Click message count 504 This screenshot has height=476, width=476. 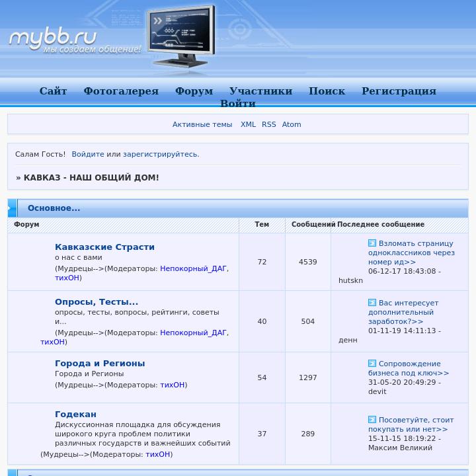pos(308,321)
